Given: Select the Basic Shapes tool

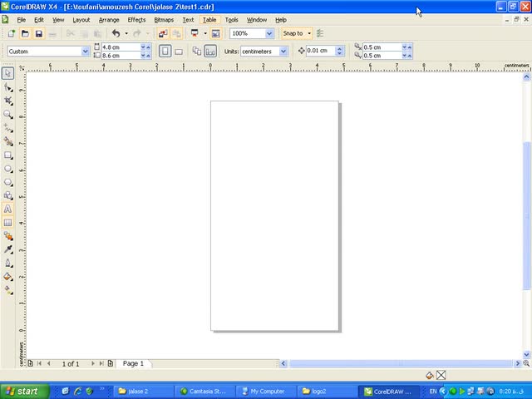Looking at the screenshot, I should (x=7, y=195).
